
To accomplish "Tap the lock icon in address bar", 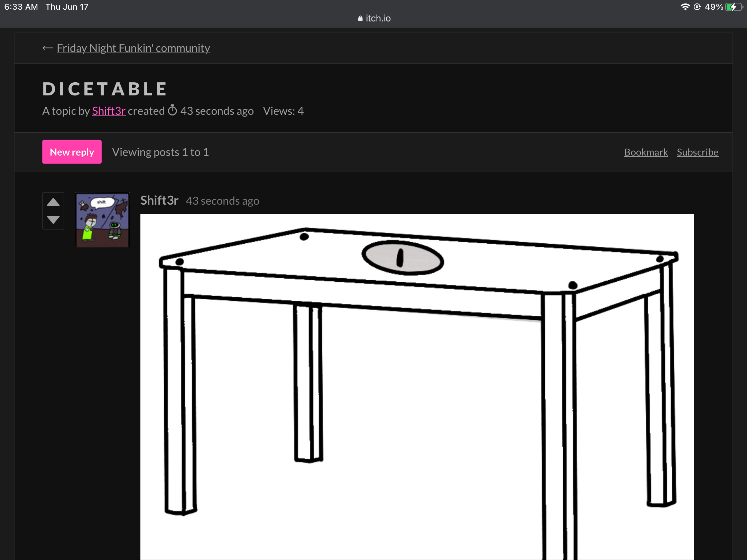I will [360, 18].
